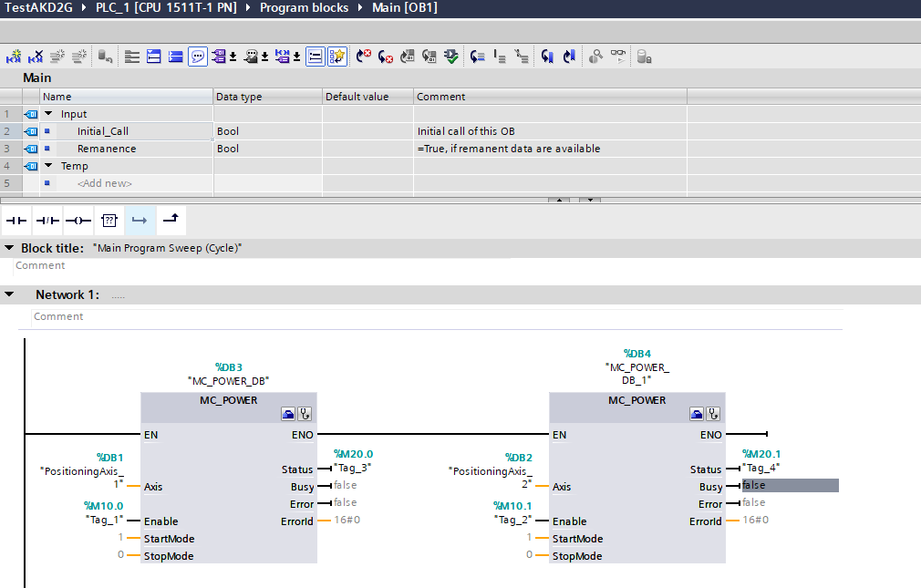Screen dimensions: 921x588
Task: Click the highlighted Busy false output value
Action: [790, 485]
